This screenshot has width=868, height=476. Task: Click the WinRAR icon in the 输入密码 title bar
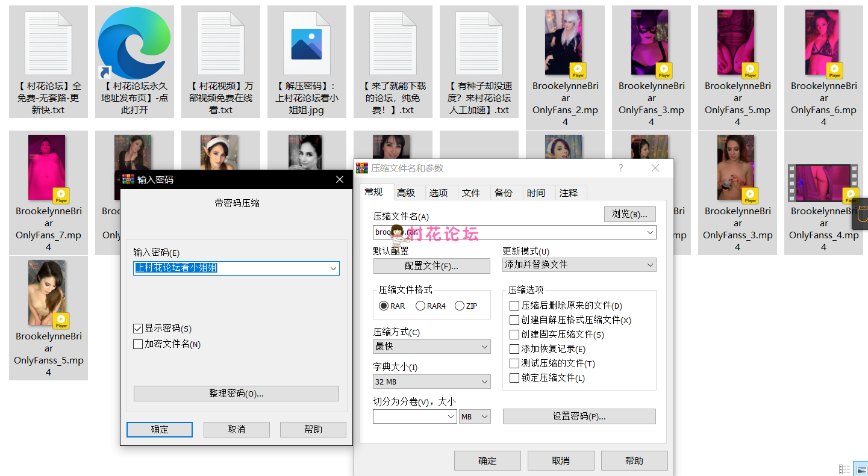[128, 179]
